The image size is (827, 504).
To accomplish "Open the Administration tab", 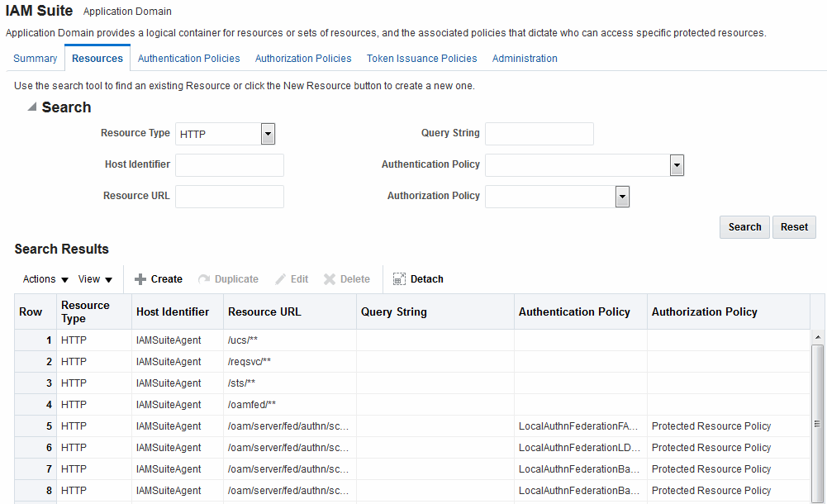I will click(525, 59).
